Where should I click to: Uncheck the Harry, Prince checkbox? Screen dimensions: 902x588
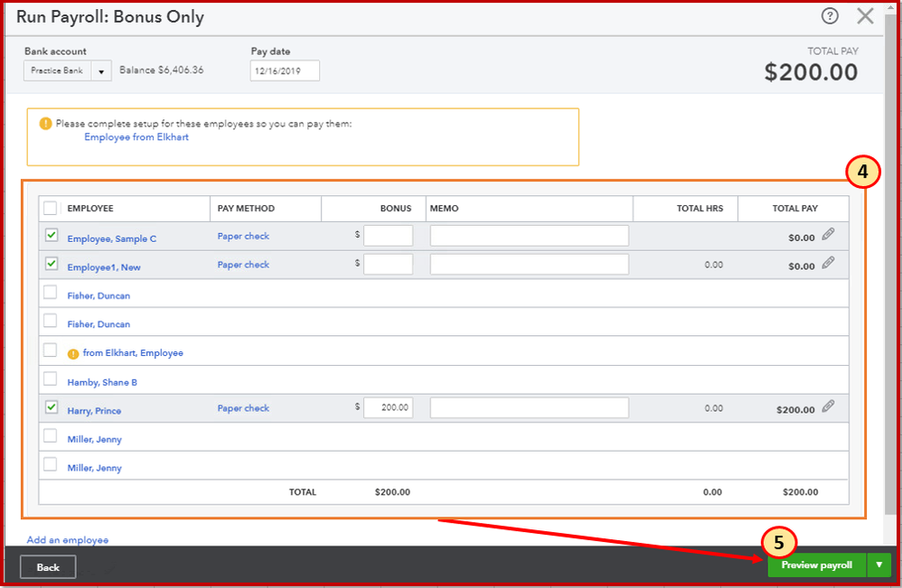click(52, 407)
